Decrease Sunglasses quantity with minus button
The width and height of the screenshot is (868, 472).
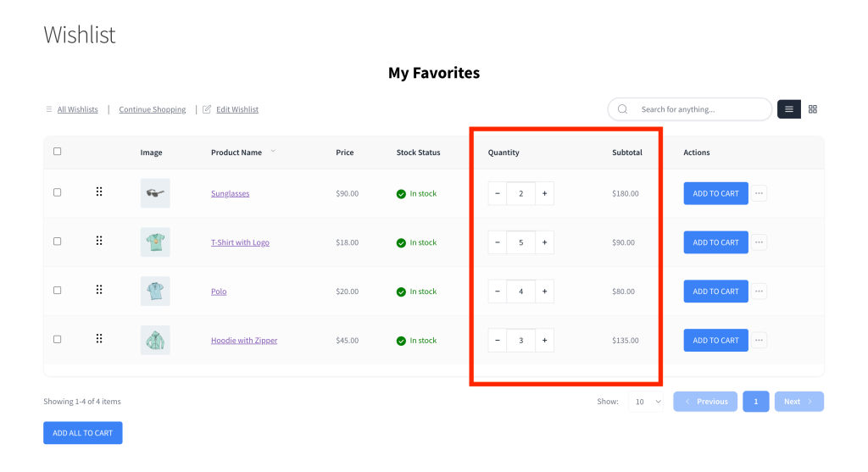(497, 193)
